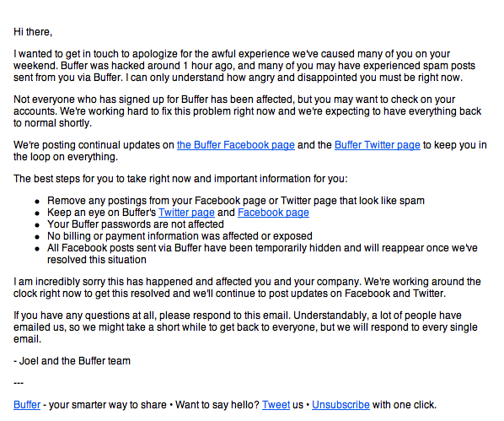Viewport: 504px width, 421px height.
Task: Click 'The best steps for you' line
Action: [x=180, y=179]
